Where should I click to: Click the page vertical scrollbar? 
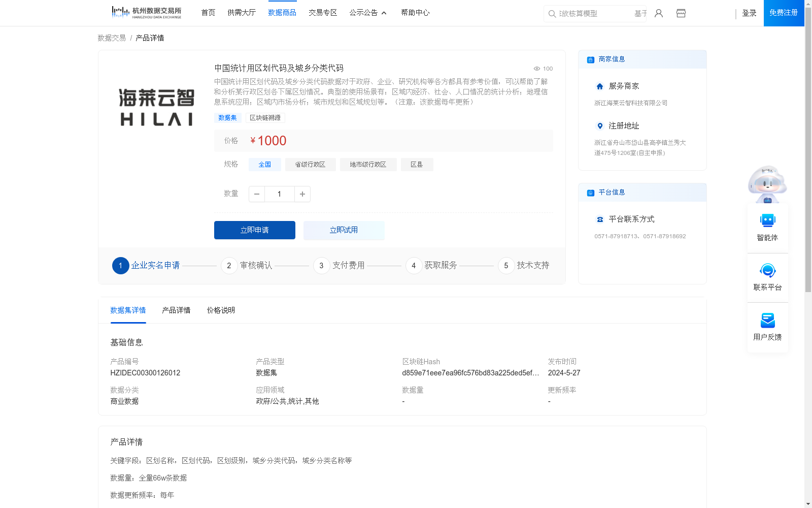(x=808, y=152)
